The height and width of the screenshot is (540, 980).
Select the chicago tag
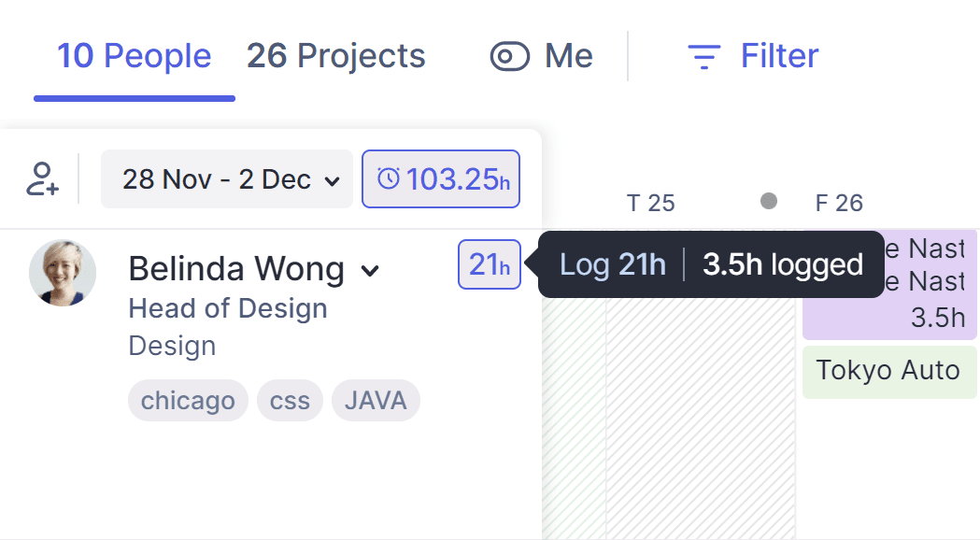(188, 401)
